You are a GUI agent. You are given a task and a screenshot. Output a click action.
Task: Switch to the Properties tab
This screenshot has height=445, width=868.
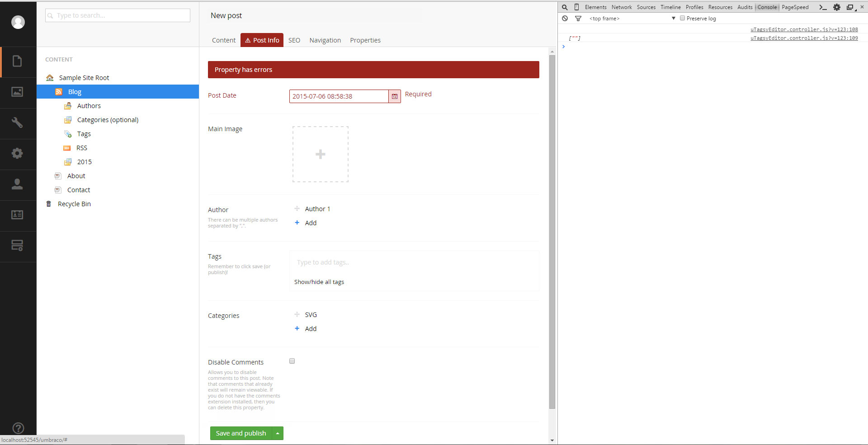click(365, 40)
